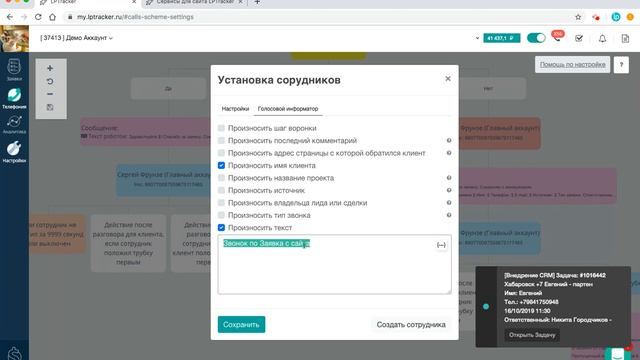
Task: Show hint for Произносить тип звонка
Action: click(449, 215)
